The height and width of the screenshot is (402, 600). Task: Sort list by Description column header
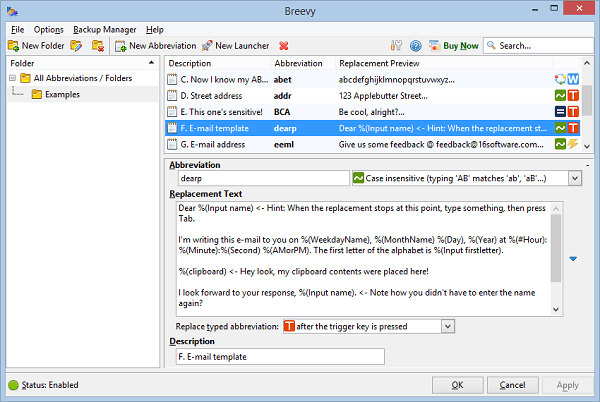pyautogui.click(x=217, y=63)
